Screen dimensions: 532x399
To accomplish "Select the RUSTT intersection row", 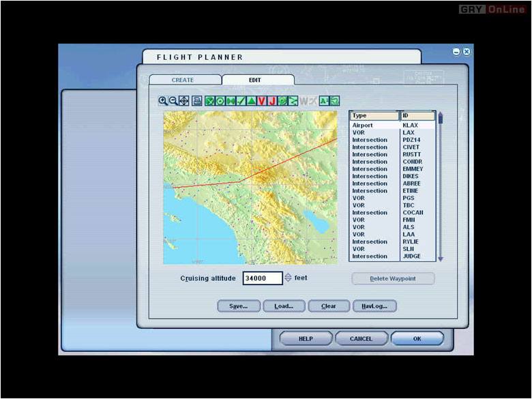I will (393, 154).
